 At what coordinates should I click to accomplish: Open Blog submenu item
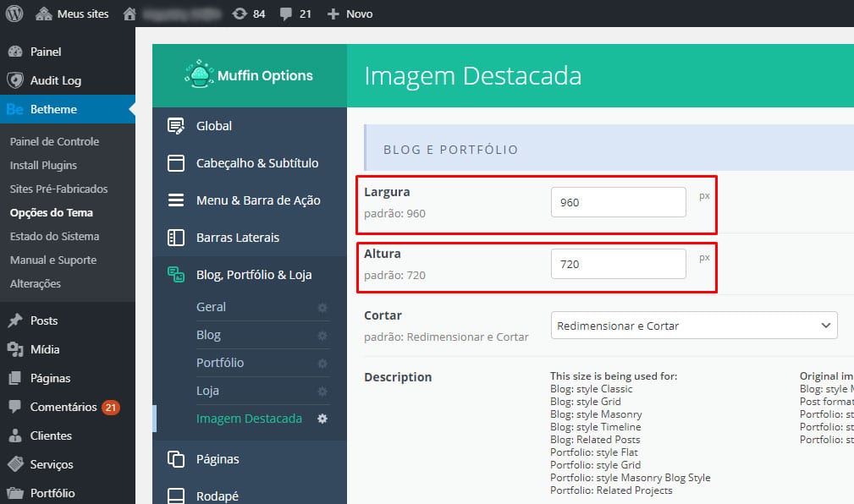(x=208, y=335)
